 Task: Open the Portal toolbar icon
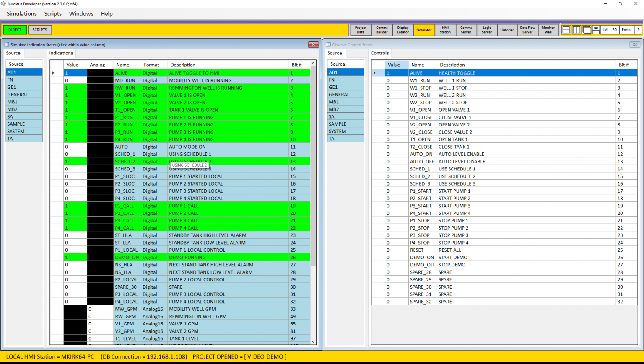[626, 30]
